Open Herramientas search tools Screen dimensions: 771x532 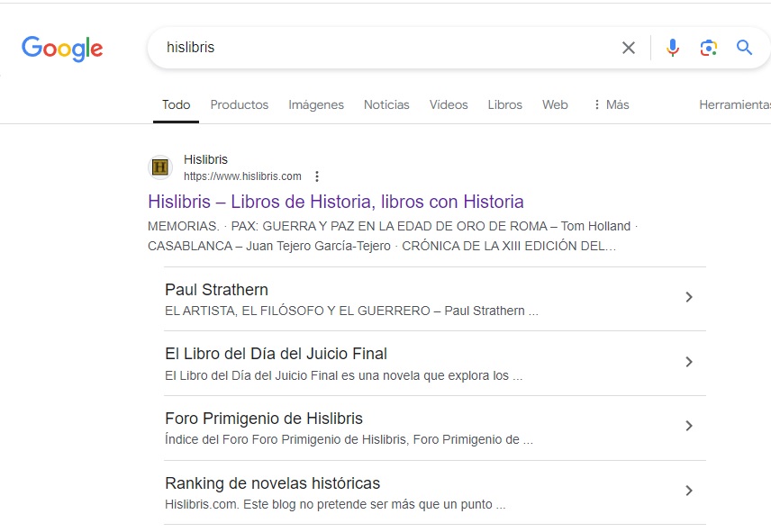[x=735, y=104]
